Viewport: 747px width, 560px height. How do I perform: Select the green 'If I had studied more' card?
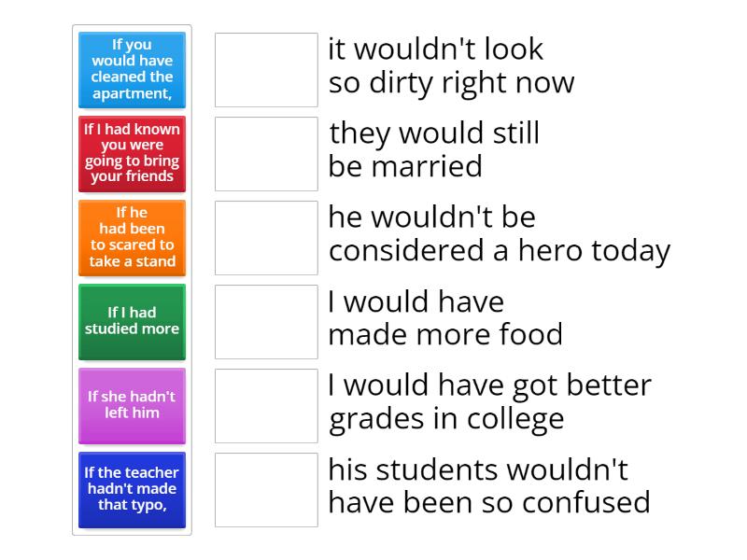(x=132, y=321)
